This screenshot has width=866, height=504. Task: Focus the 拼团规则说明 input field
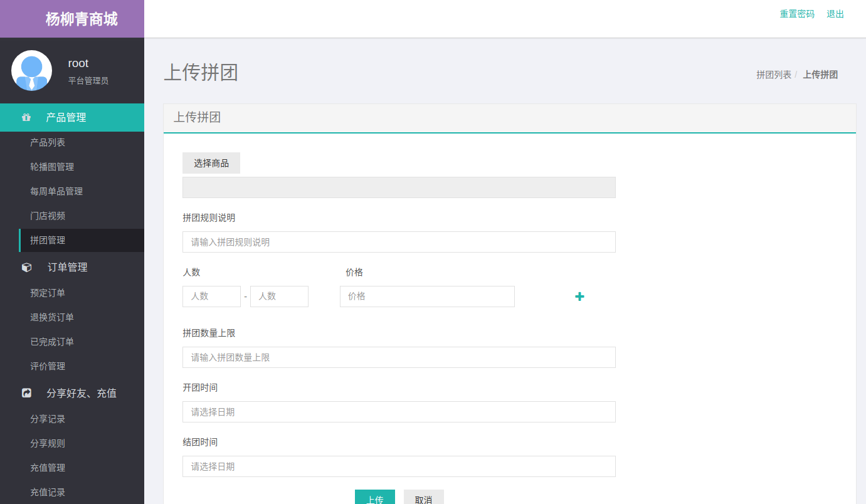399,242
